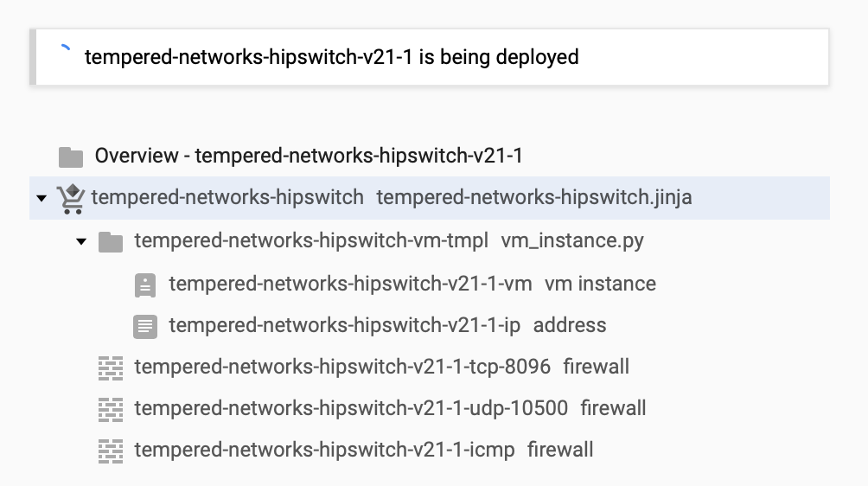Select the tcp-8096 firewall rule
Image resolution: width=868 pixels, height=486 pixels.
tap(342, 367)
